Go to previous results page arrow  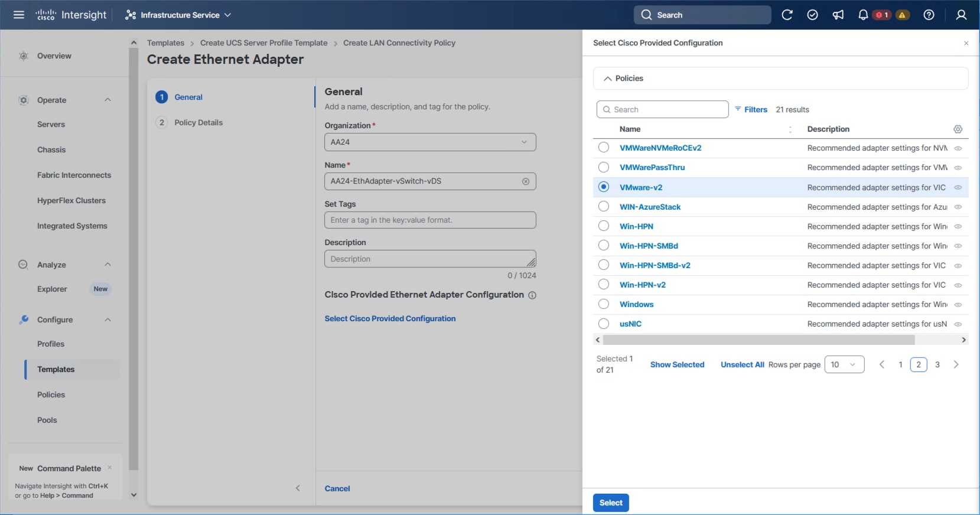click(882, 364)
